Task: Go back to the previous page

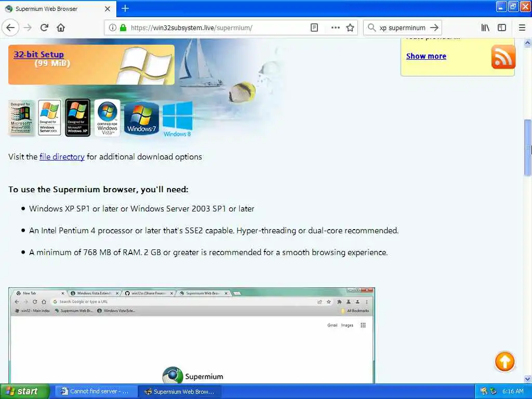Action: click(x=10, y=28)
